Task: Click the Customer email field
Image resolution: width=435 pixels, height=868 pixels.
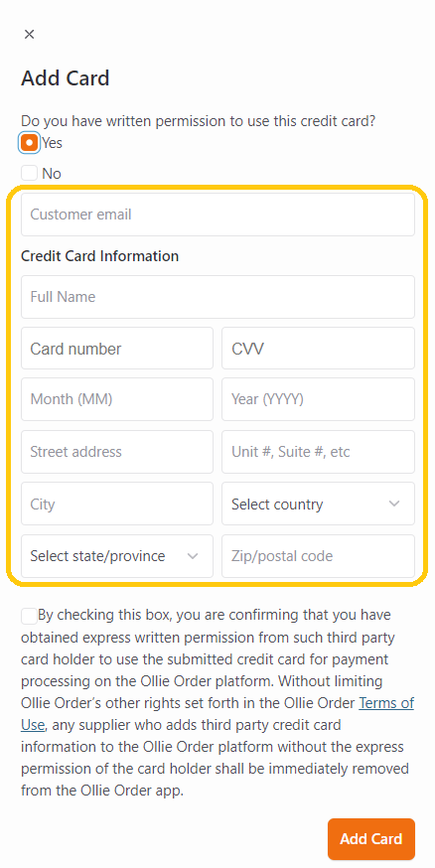Action: click(217, 215)
